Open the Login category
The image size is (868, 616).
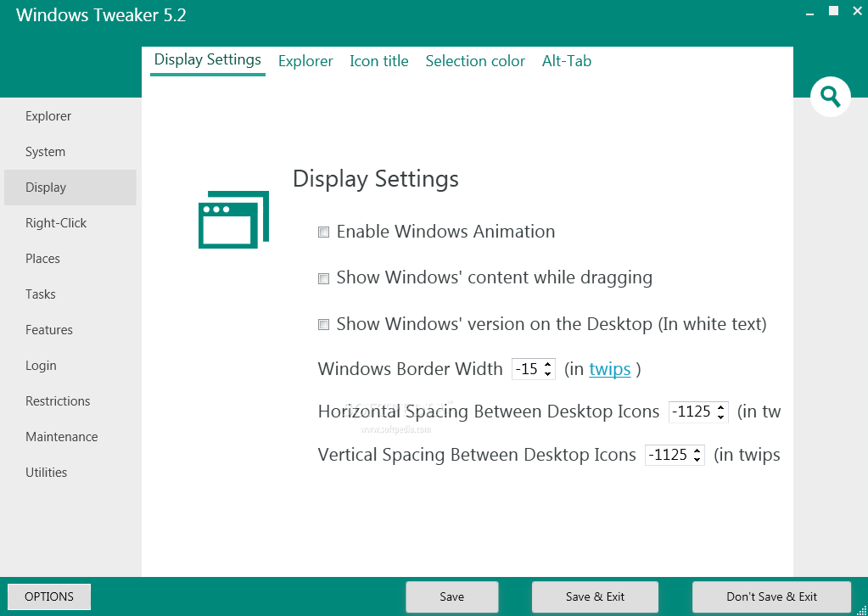click(x=70, y=366)
